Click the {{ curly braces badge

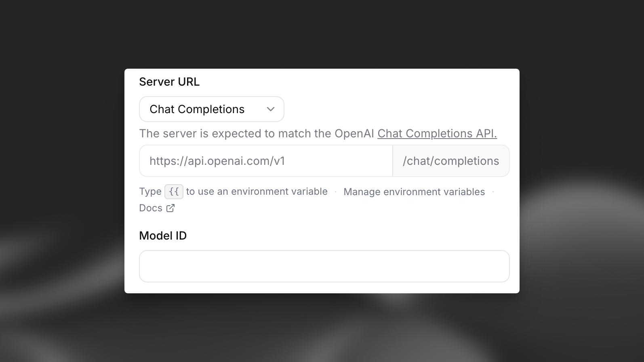coord(174,192)
